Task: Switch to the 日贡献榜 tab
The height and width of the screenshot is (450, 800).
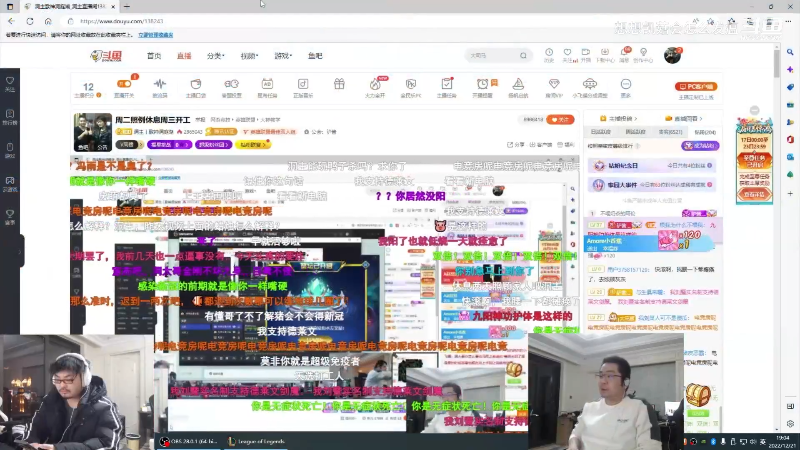Action: pos(601,132)
